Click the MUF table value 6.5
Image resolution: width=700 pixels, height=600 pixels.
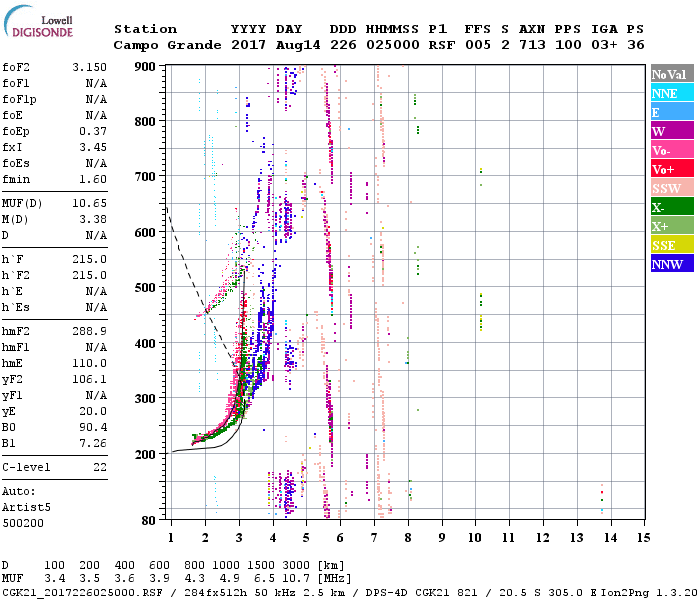tap(264, 578)
